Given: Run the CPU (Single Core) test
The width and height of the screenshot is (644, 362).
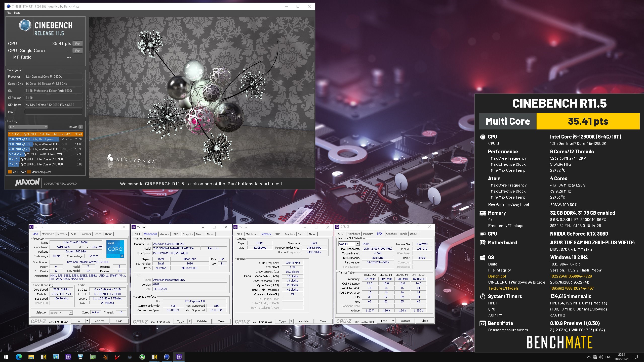Looking at the screenshot, I should (x=78, y=51).
